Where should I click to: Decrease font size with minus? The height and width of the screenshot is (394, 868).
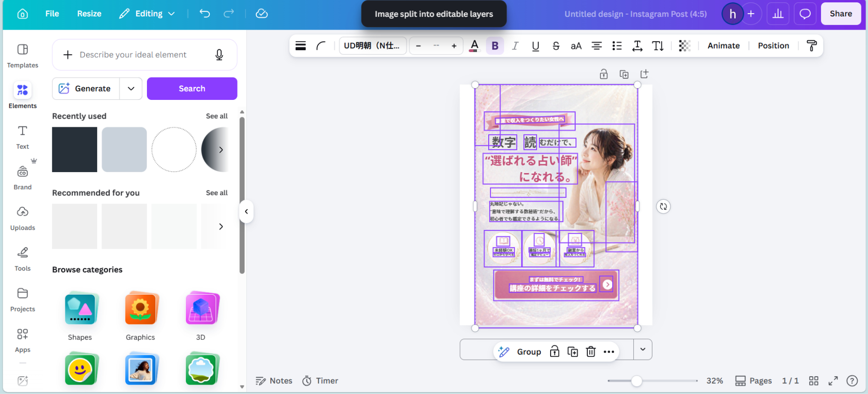pyautogui.click(x=418, y=45)
